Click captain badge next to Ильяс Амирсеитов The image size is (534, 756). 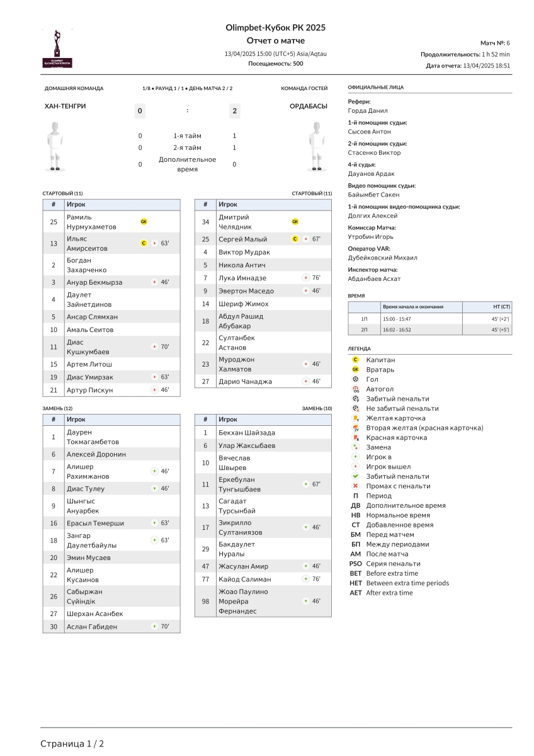pos(144,243)
